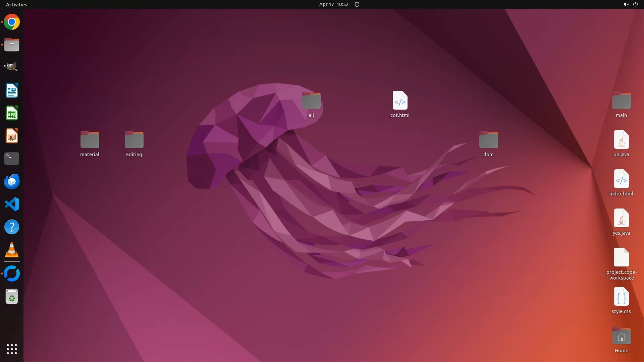This screenshot has height=362, width=644.
Task: Launch VLC media player
Action: [x=12, y=250]
